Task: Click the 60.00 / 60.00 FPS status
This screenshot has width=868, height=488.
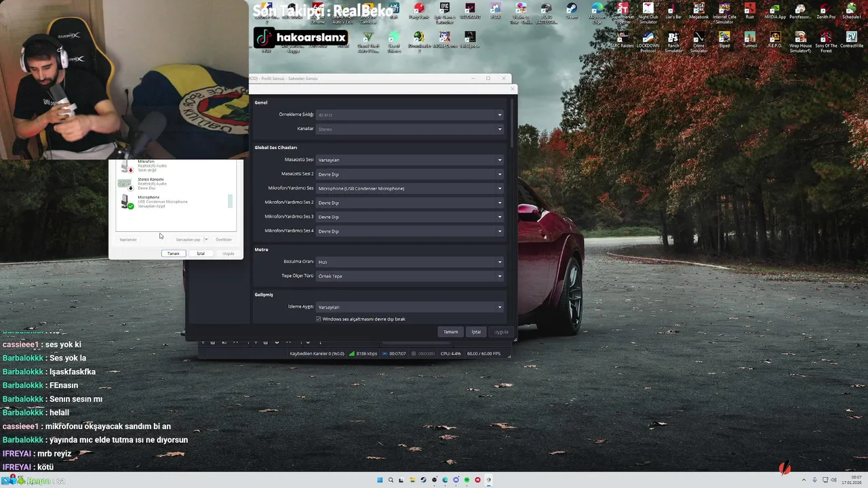Action: pos(484,353)
